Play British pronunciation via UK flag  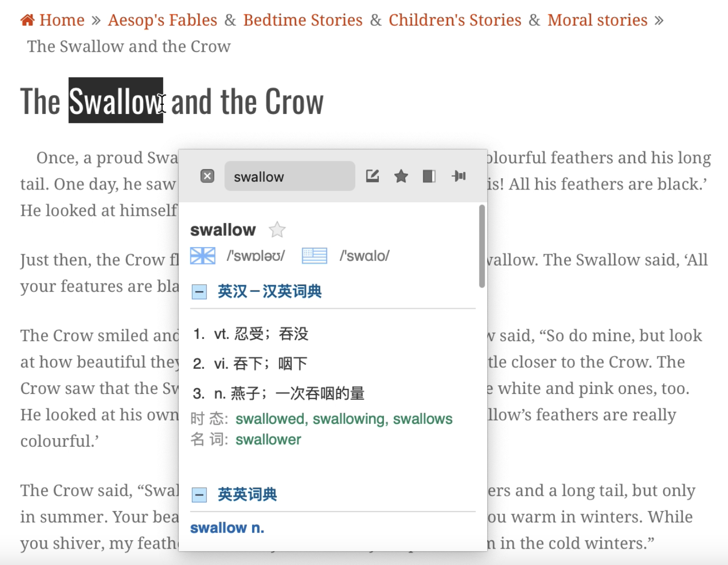[203, 255]
